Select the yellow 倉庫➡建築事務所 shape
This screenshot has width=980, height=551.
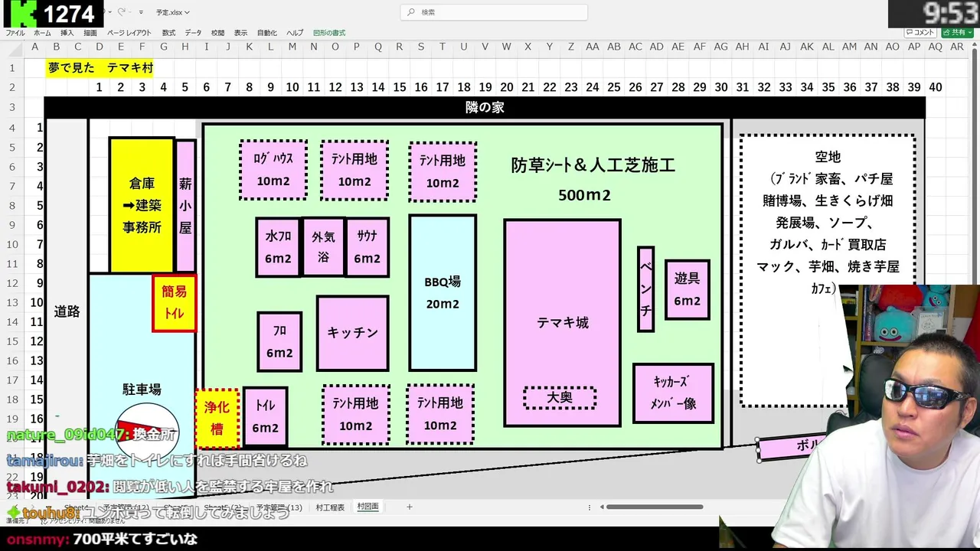click(142, 205)
